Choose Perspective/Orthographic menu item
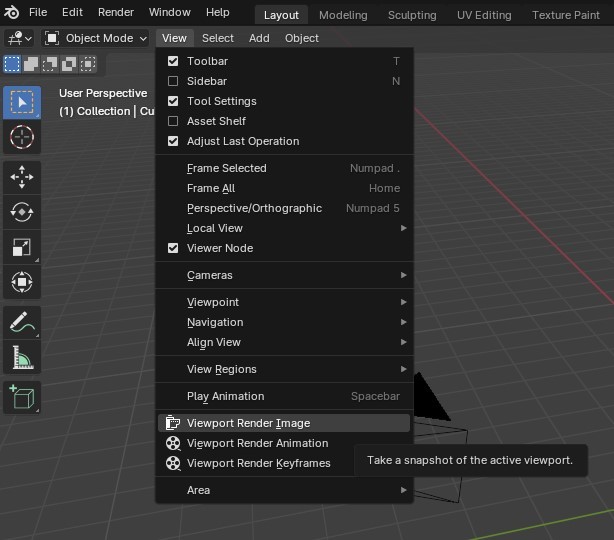Screen dimensions: 614x540 [x=284, y=208]
